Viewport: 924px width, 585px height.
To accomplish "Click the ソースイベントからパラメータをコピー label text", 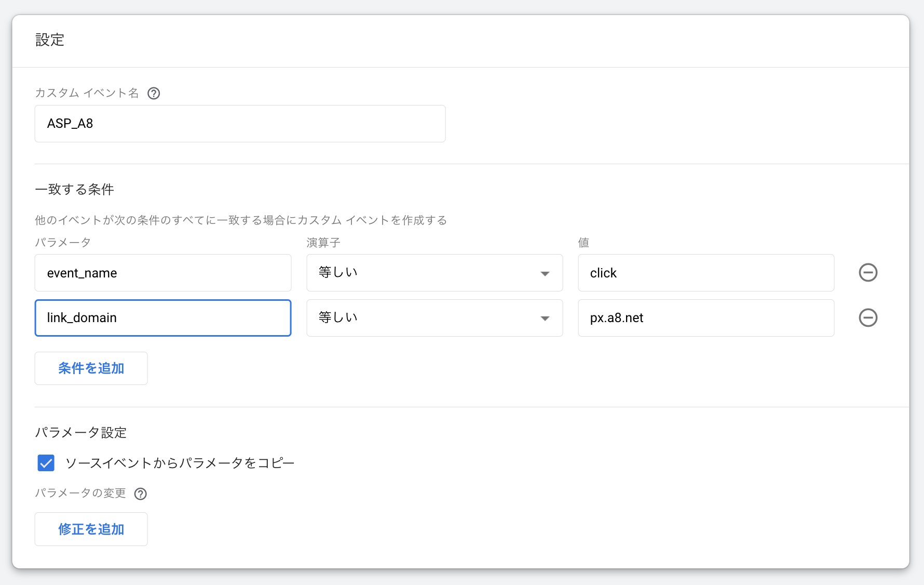I will pyautogui.click(x=180, y=463).
